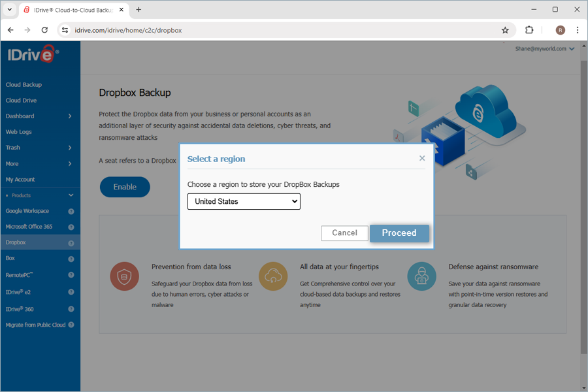The image size is (588, 392).
Task: Open a new browser tab
Action: click(x=139, y=10)
